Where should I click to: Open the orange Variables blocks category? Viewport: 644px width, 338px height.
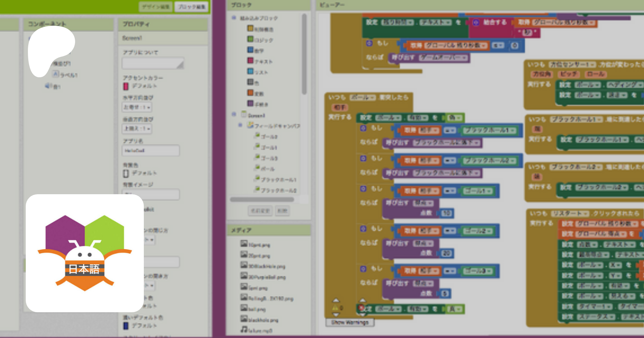[250, 93]
